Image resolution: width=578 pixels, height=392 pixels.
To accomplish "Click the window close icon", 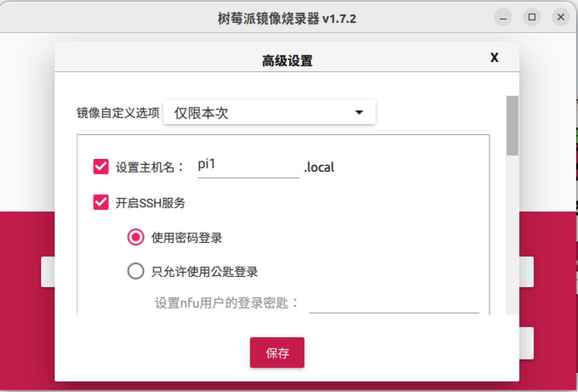I will coord(561,17).
